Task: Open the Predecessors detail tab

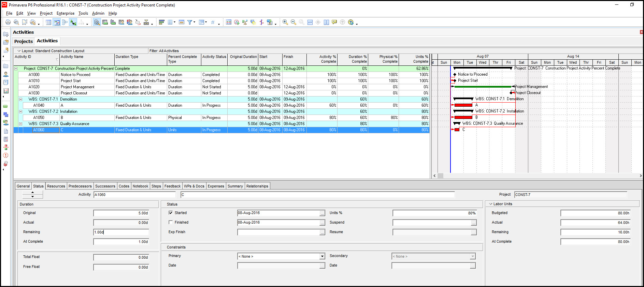Action: pos(80,186)
